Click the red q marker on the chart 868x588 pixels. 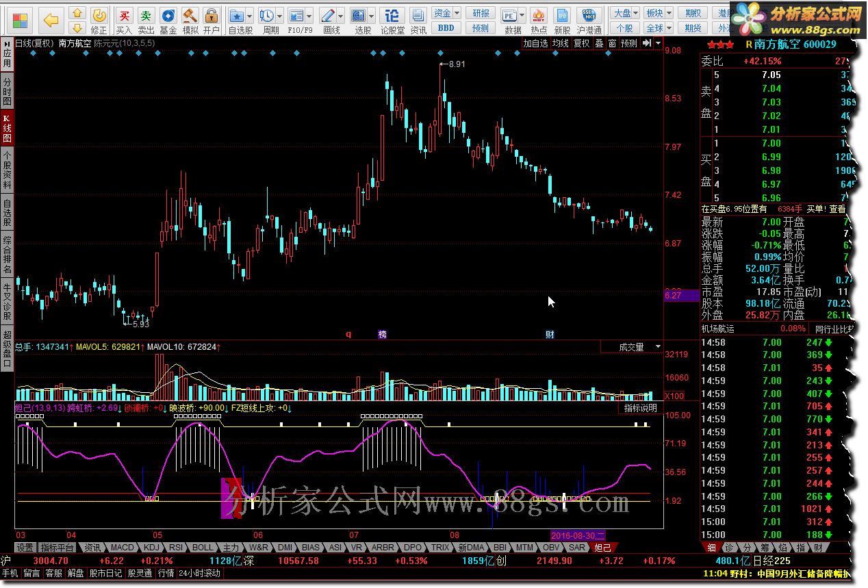click(348, 334)
